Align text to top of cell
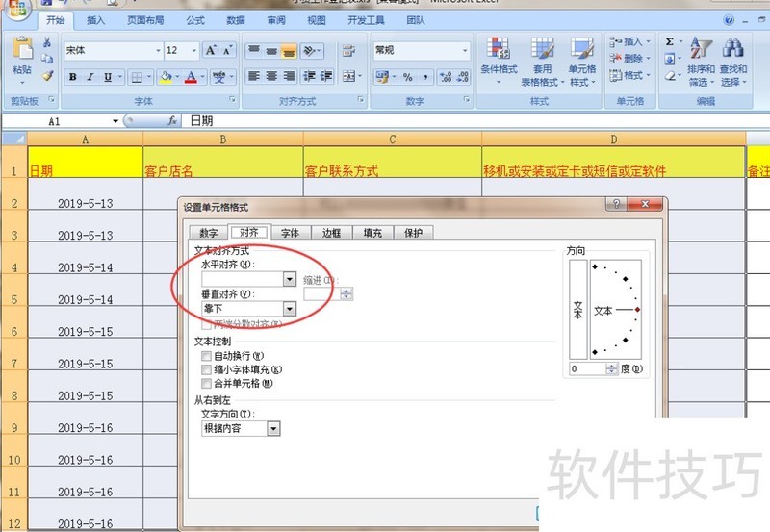770x532 pixels. point(254,51)
